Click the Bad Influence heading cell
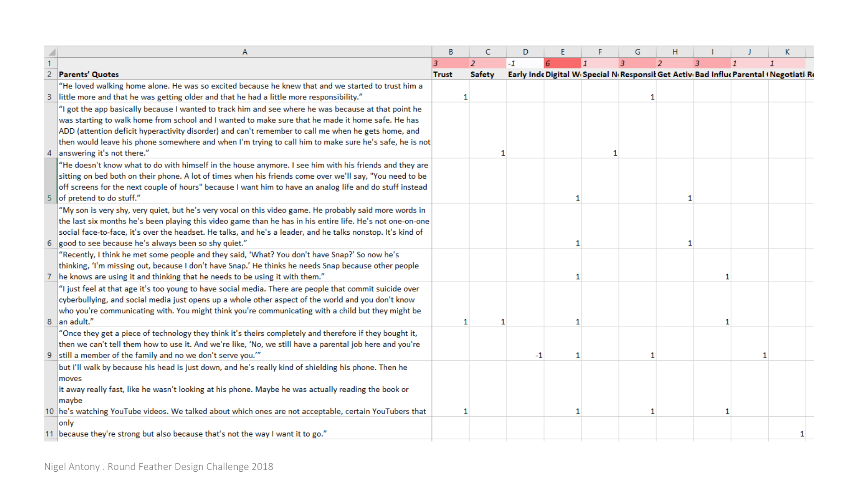 tap(712, 74)
